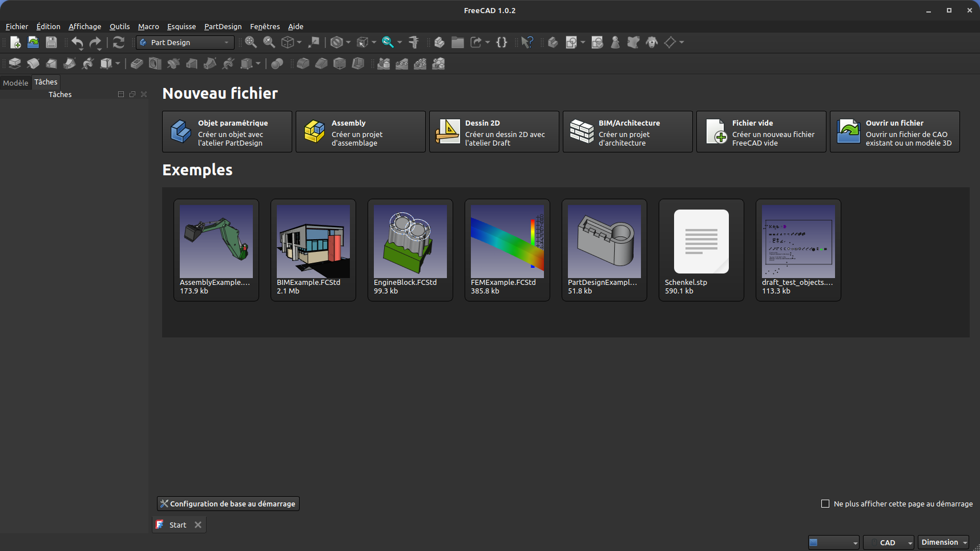Click the Save file floppy icon
Image resolution: width=980 pixels, height=551 pixels.
(x=51, y=42)
